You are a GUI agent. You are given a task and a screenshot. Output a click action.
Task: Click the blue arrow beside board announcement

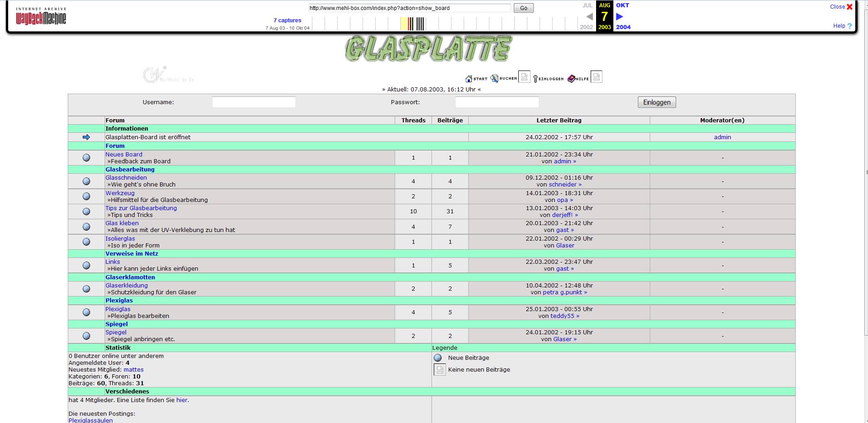[86, 137]
